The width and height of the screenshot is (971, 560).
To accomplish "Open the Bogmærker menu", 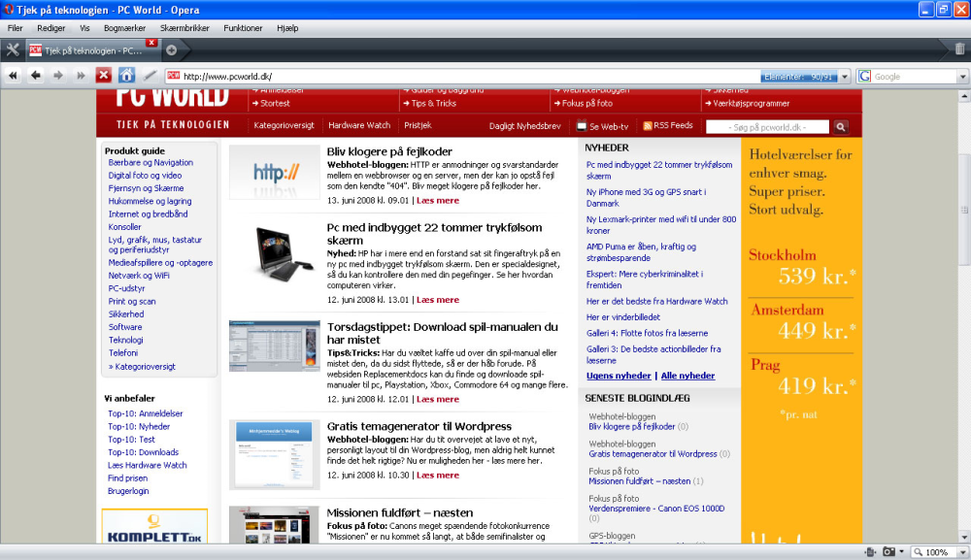I will pyautogui.click(x=124, y=28).
